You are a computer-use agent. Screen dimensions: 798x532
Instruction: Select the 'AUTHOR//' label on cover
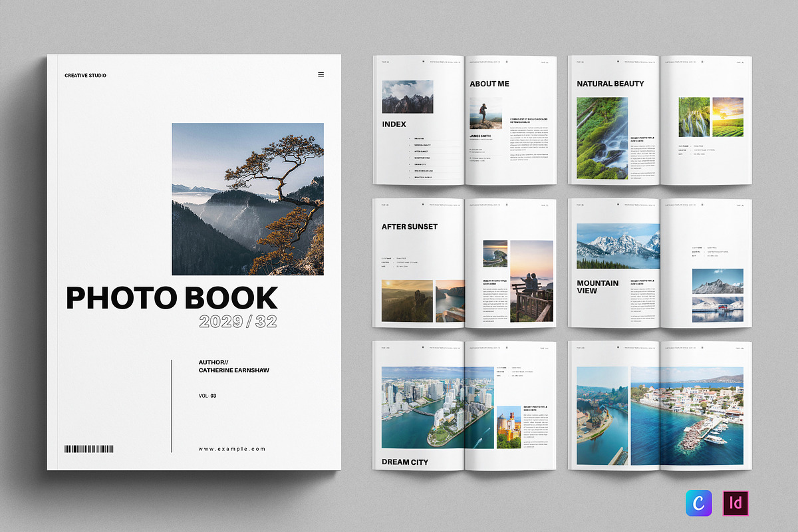tap(212, 362)
